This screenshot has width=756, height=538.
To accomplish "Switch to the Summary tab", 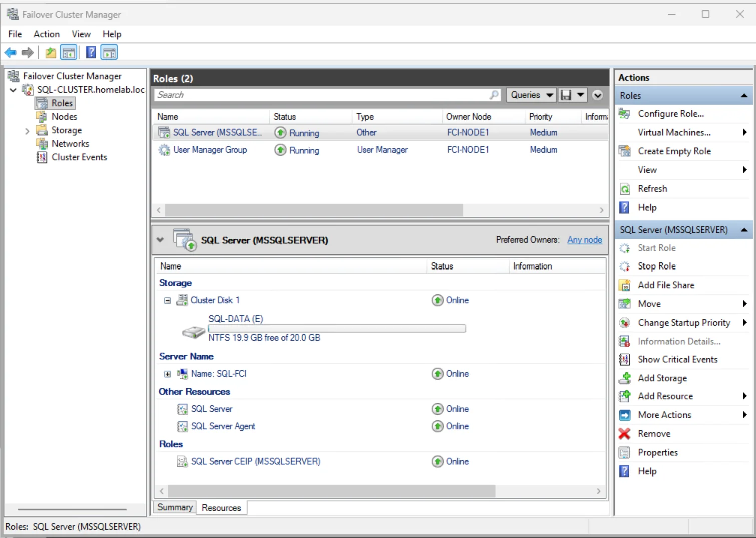I will tap(175, 507).
